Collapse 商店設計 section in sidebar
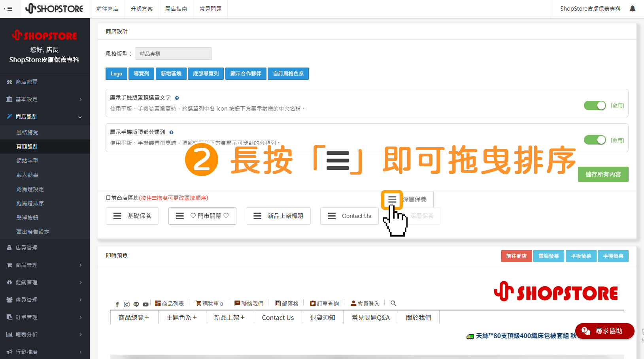644x359 pixels. pyautogui.click(x=45, y=117)
